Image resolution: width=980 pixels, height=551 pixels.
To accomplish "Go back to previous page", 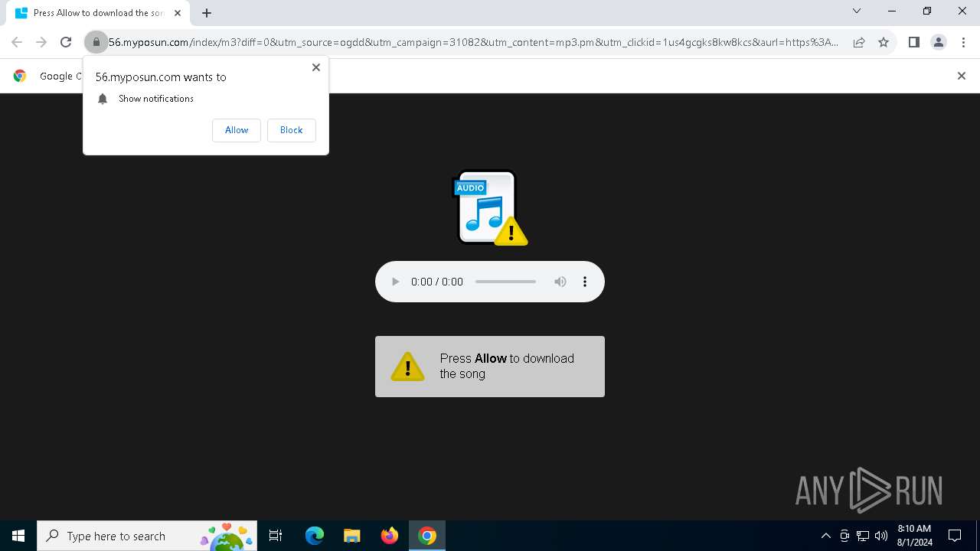I will pos(17,42).
